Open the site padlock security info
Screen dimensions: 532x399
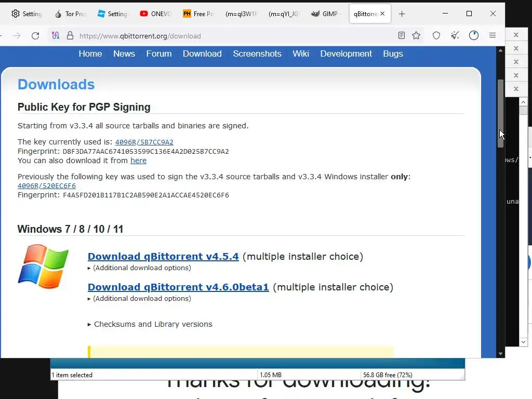(x=70, y=36)
